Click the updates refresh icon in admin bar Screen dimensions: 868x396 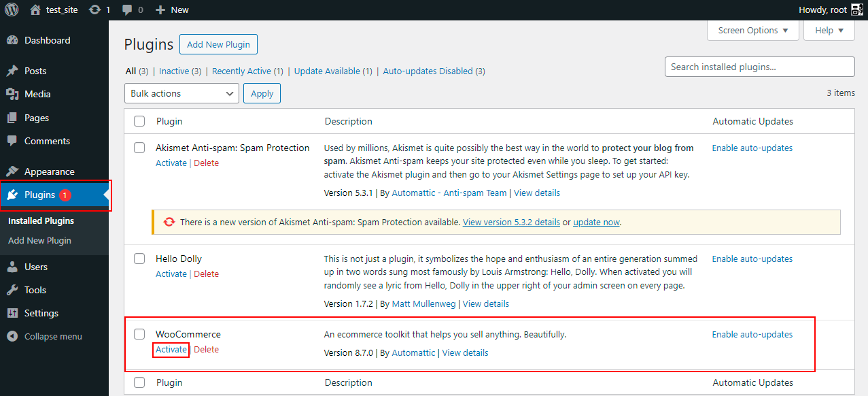pos(94,10)
